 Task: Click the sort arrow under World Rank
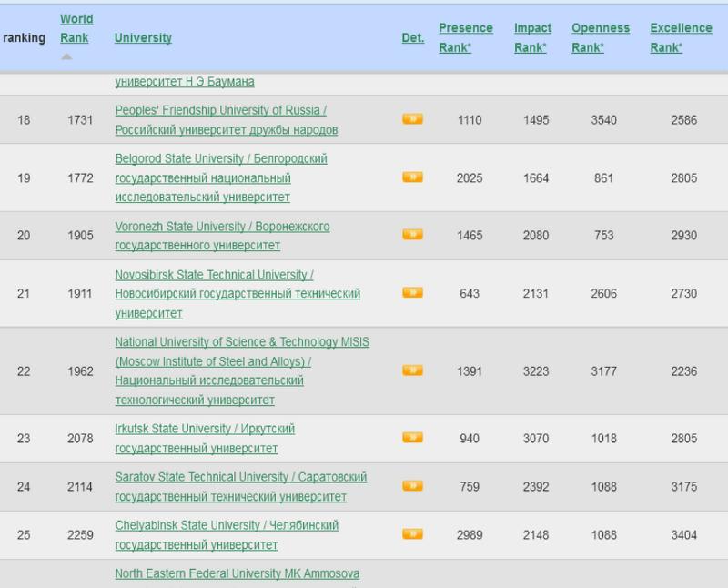click(x=66, y=56)
